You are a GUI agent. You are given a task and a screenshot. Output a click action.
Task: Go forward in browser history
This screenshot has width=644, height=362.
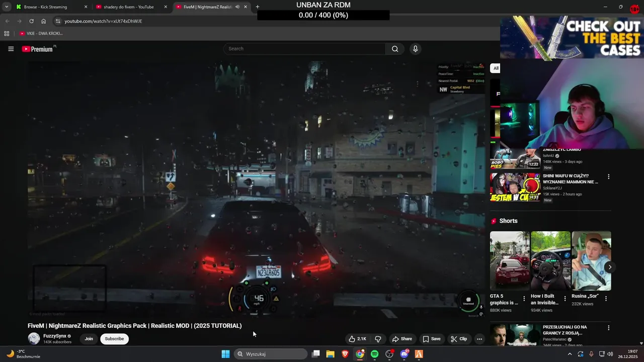(20, 21)
